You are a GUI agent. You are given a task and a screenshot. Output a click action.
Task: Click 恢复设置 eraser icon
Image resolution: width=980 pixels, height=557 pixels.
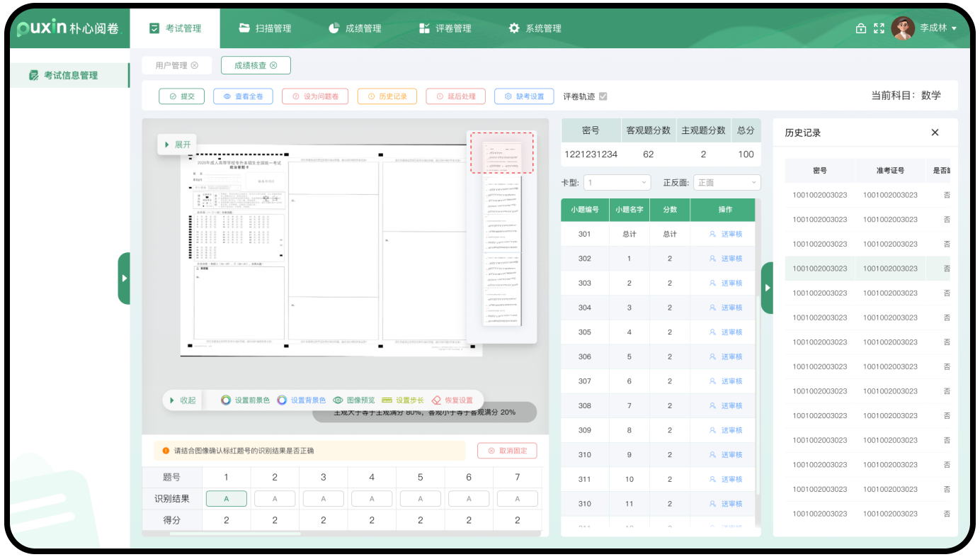(x=436, y=400)
